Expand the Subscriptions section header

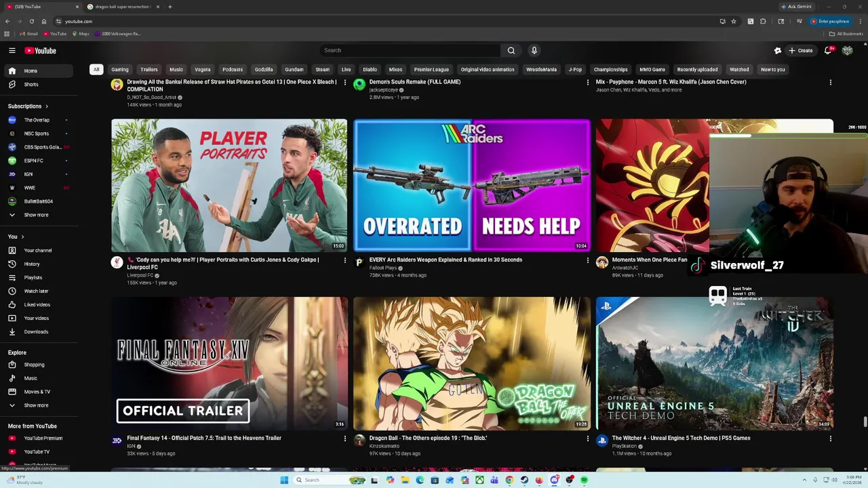coord(28,106)
